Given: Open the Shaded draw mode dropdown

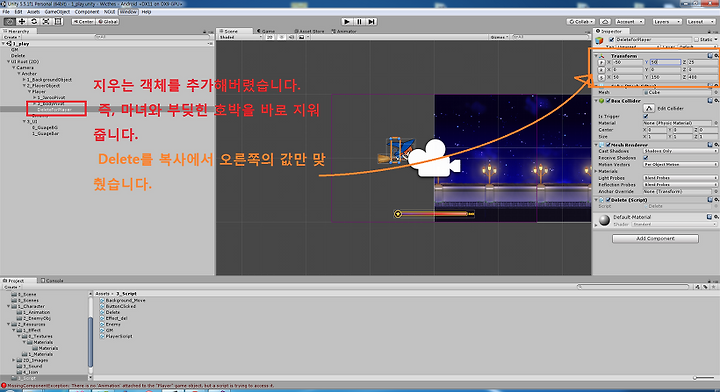Looking at the screenshot, I should pos(240,37).
